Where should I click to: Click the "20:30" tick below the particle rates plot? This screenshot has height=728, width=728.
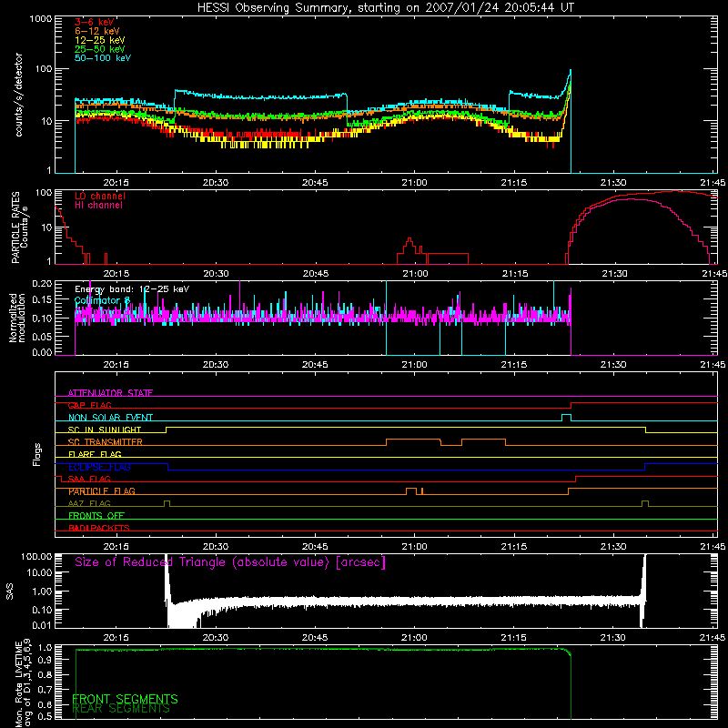tap(216, 274)
